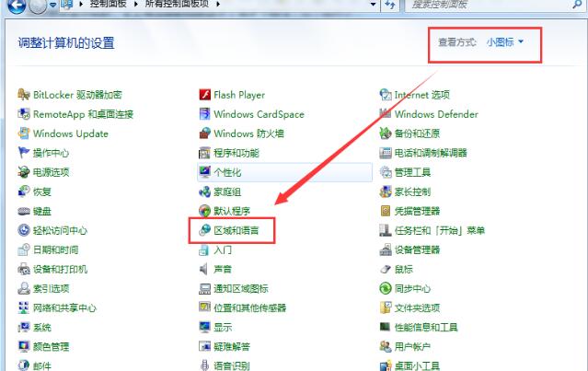
Task: Click the 声音 speaker icon
Action: point(205,269)
